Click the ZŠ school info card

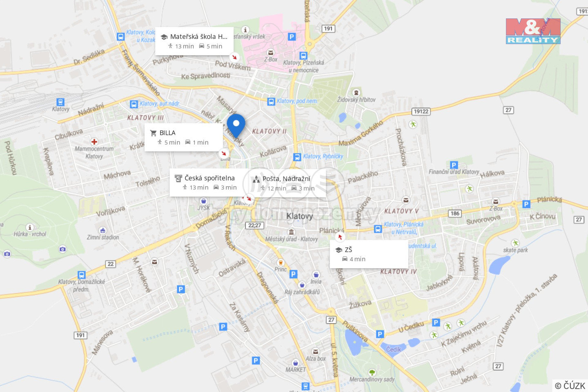(x=369, y=254)
